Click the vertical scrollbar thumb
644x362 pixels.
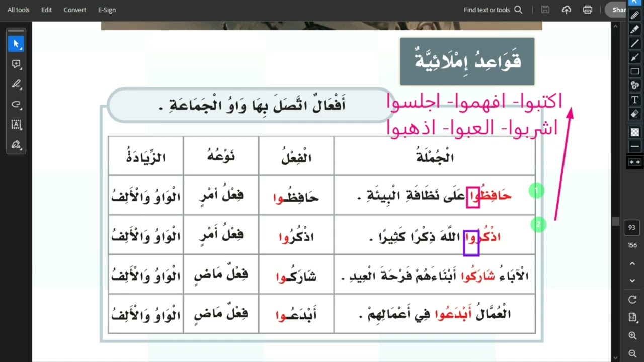(615, 222)
